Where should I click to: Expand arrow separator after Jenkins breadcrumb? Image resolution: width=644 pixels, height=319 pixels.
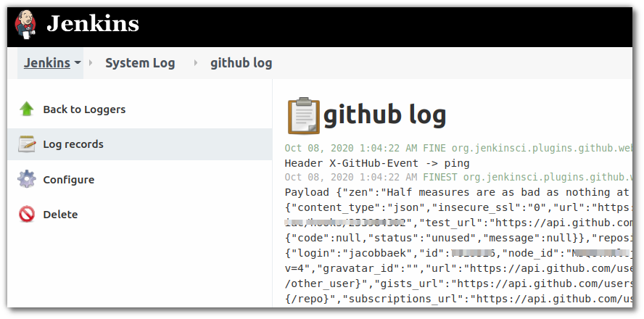pos(91,63)
